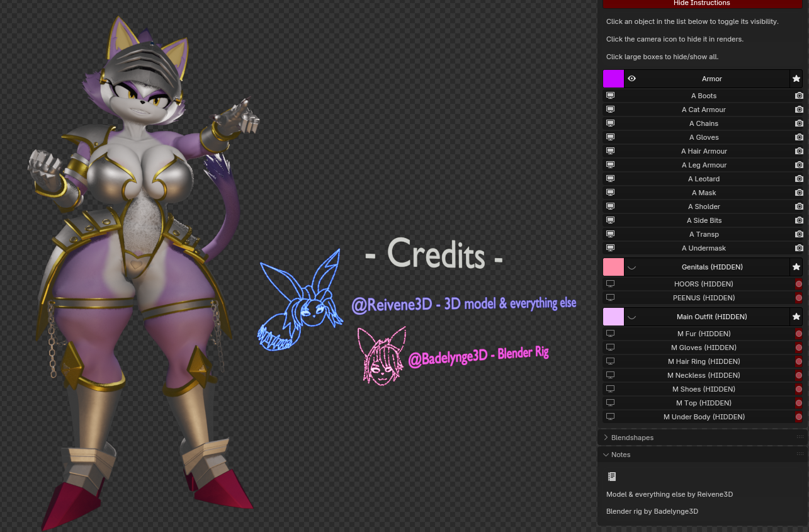Image resolution: width=809 pixels, height=532 pixels.
Task: Click the camera icon for A Boots
Action: click(x=799, y=96)
